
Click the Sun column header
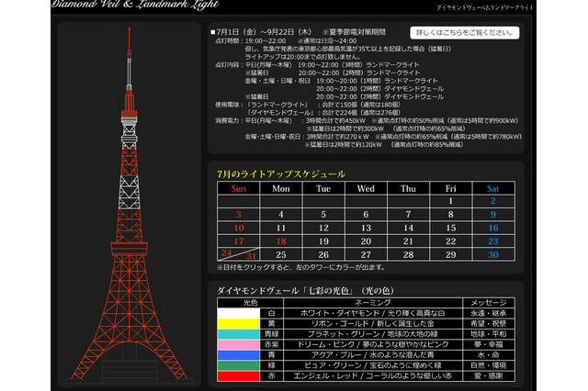(x=239, y=188)
